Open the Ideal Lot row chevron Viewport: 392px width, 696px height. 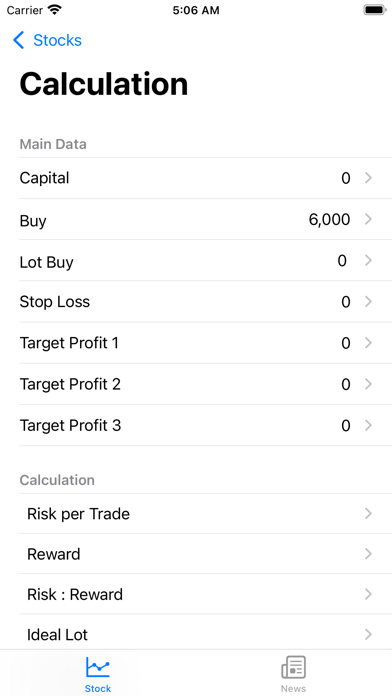[368, 635]
